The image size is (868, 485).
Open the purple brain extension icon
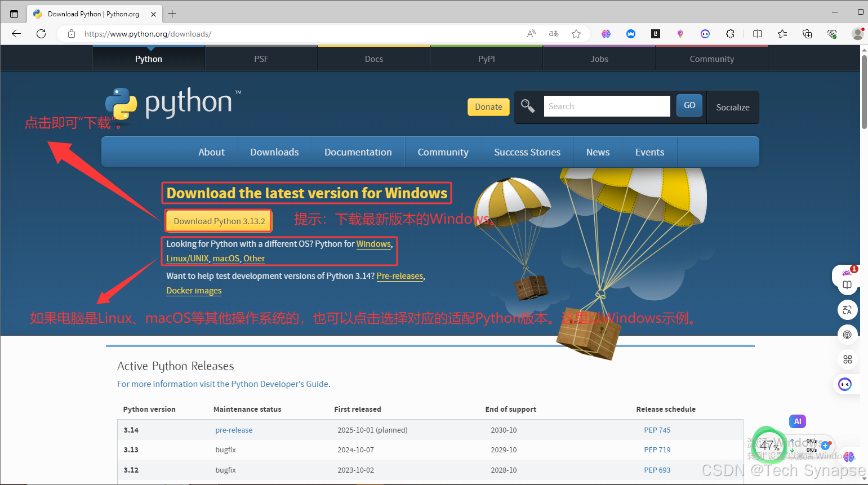(606, 34)
